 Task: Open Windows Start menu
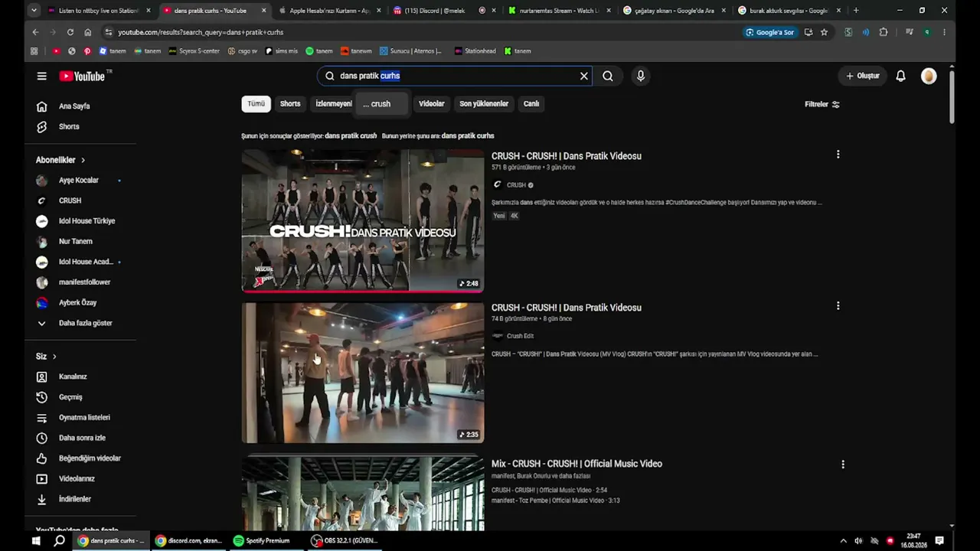tap(35, 541)
